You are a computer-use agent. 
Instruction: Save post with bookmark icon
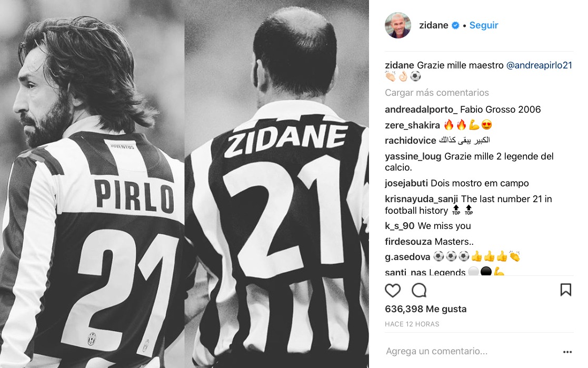565,290
